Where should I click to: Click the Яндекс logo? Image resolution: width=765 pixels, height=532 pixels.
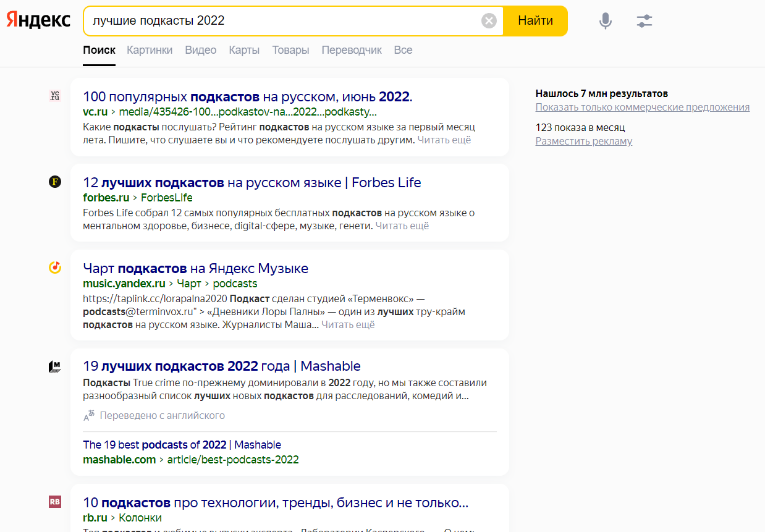tap(39, 20)
